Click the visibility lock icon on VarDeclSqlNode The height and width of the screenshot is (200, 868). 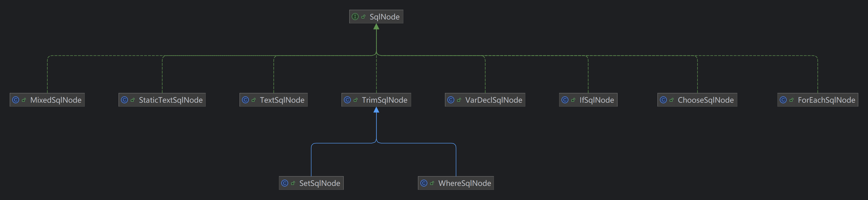pyautogui.click(x=459, y=100)
